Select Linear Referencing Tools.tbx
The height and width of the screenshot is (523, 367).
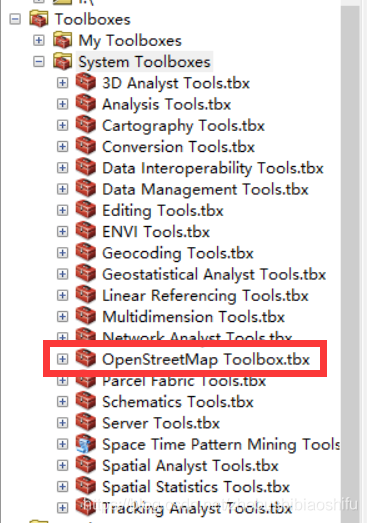click(x=205, y=296)
